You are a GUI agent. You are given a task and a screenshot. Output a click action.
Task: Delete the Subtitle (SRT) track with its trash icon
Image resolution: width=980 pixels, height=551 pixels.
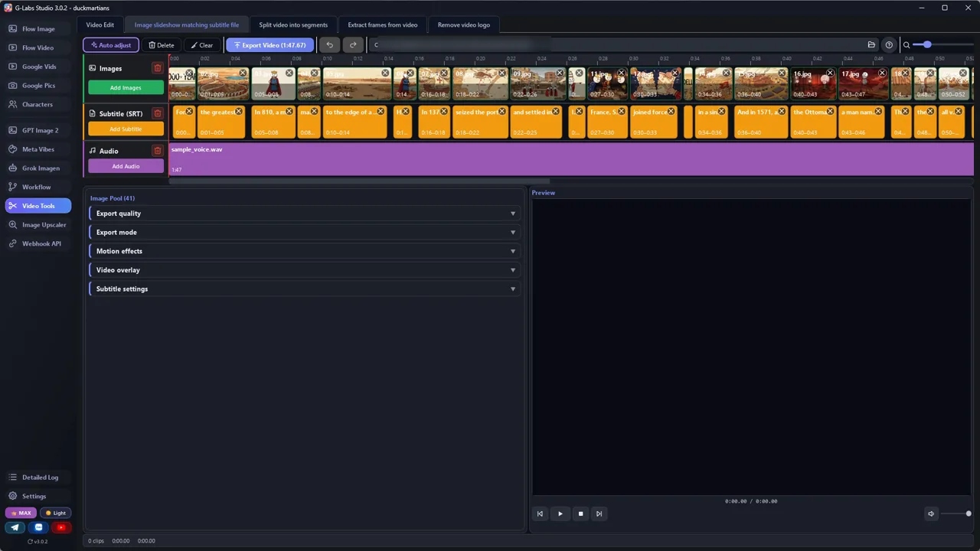click(158, 113)
